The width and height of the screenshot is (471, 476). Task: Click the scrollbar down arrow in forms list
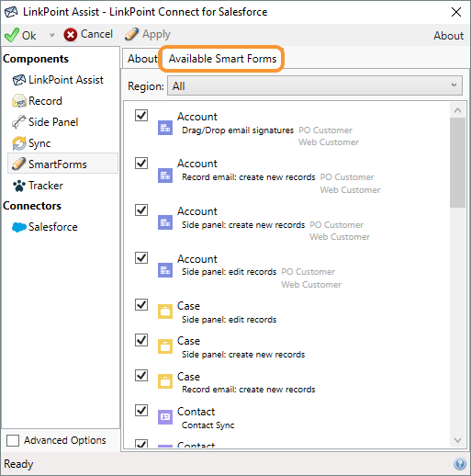(x=457, y=440)
